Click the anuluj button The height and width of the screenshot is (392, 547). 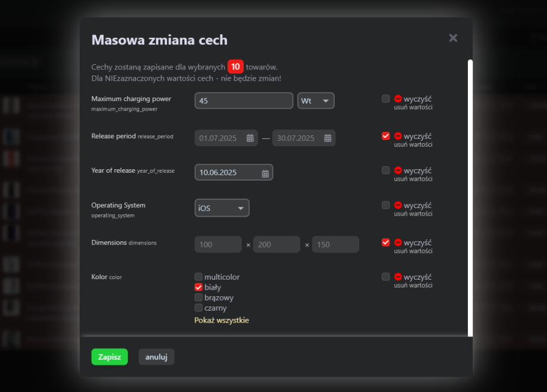click(x=156, y=357)
